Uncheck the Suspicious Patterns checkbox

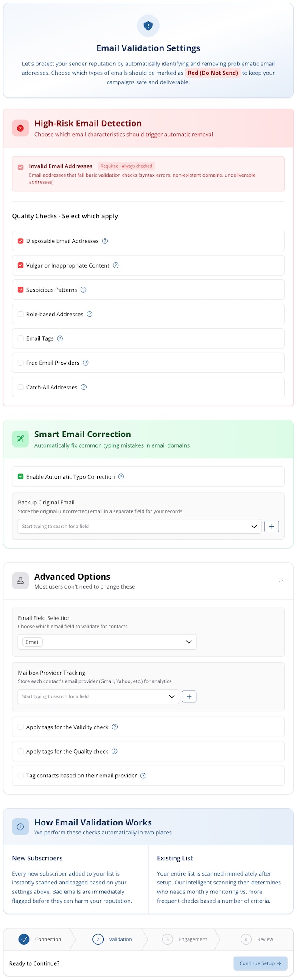(20, 290)
